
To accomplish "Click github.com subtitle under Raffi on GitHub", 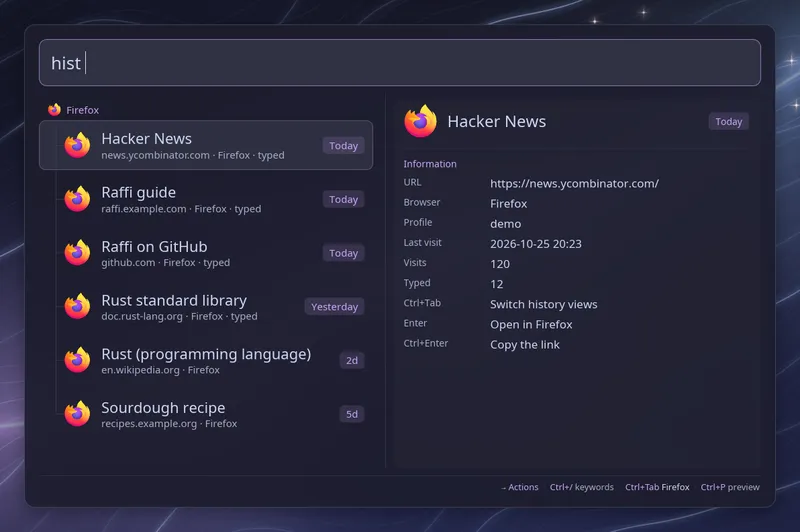I will coord(128,263).
